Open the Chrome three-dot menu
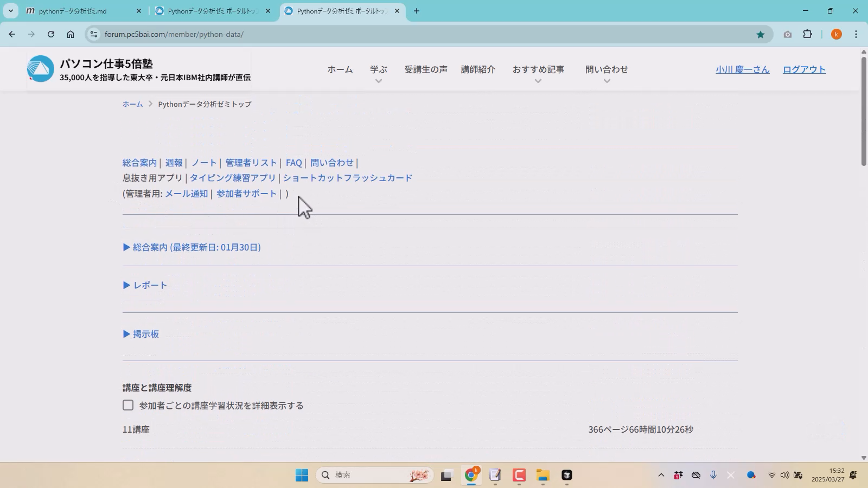The width and height of the screenshot is (868, 488). 856,34
